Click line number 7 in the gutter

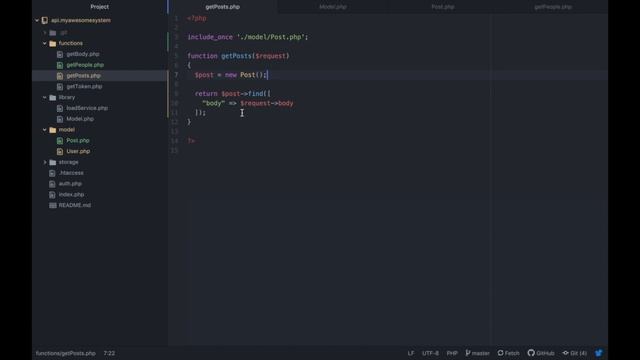[x=176, y=75]
